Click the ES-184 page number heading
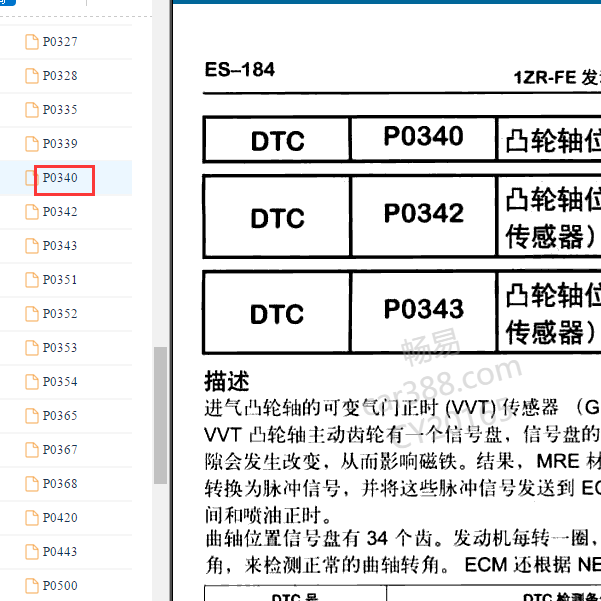Screen dimensions: 601x601 [x=240, y=70]
